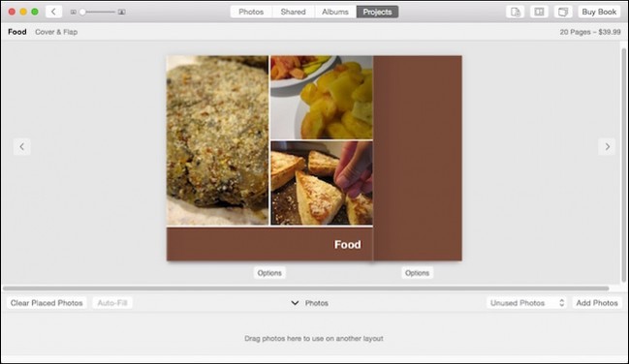Click the Food project name breadcrumb
Image resolution: width=629 pixels, height=364 pixels.
(x=17, y=32)
